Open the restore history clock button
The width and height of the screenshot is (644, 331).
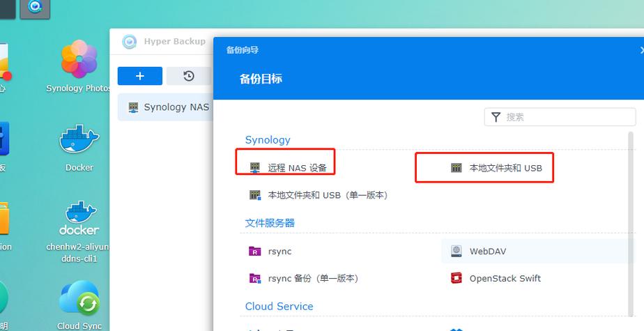[x=189, y=76]
